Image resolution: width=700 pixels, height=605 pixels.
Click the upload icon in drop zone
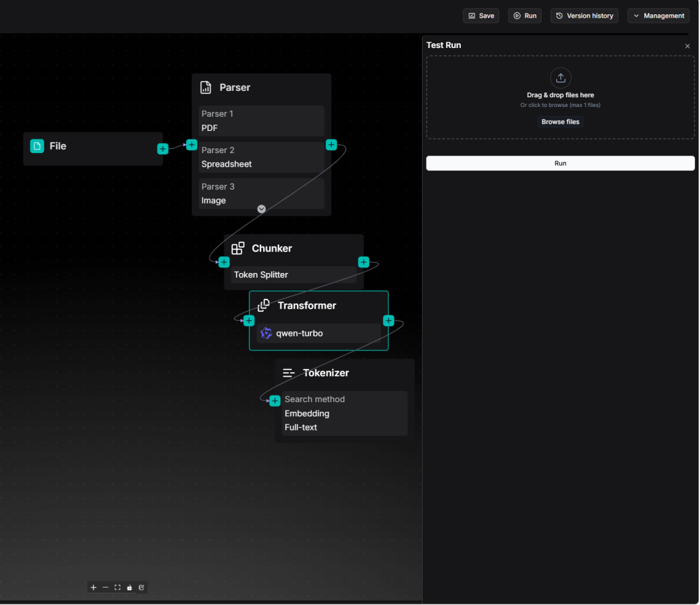[560, 78]
